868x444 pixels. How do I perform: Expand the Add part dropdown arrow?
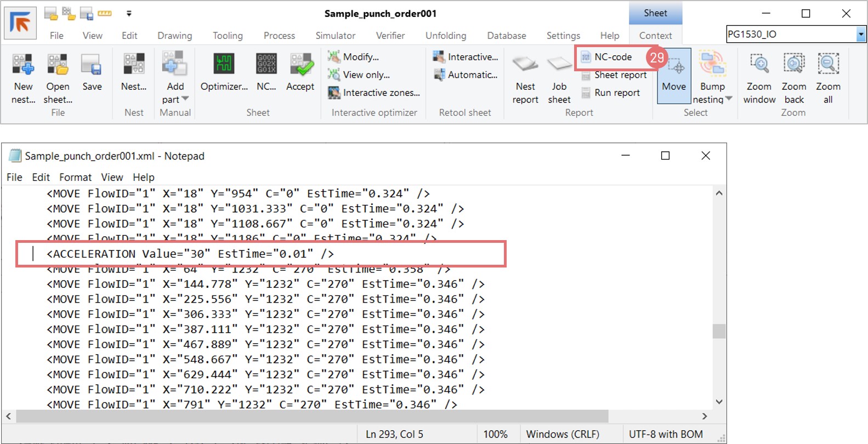point(185,99)
